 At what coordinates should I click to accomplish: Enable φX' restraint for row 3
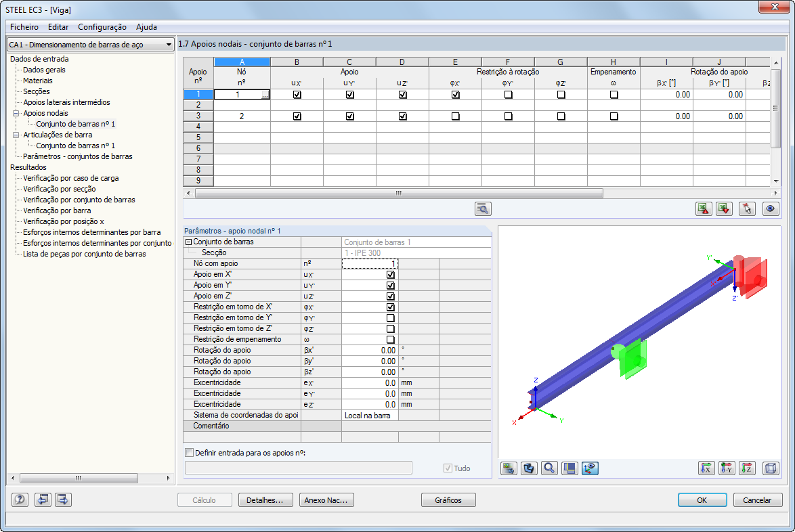(x=455, y=116)
